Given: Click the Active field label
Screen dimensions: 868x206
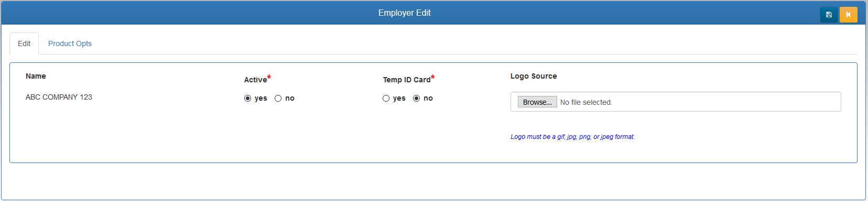Looking at the screenshot, I should (x=255, y=80).
